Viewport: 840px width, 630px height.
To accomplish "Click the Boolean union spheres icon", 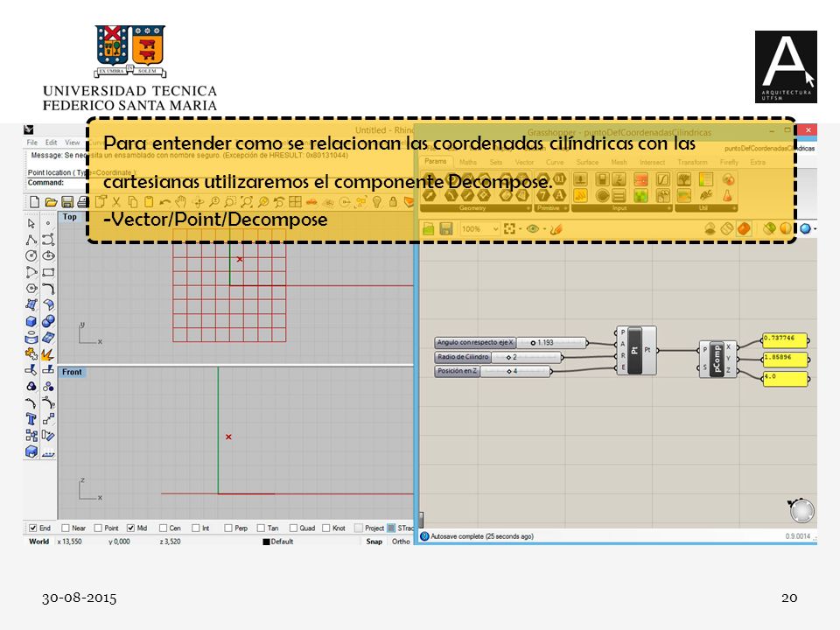I will click(x=48, y=321).
